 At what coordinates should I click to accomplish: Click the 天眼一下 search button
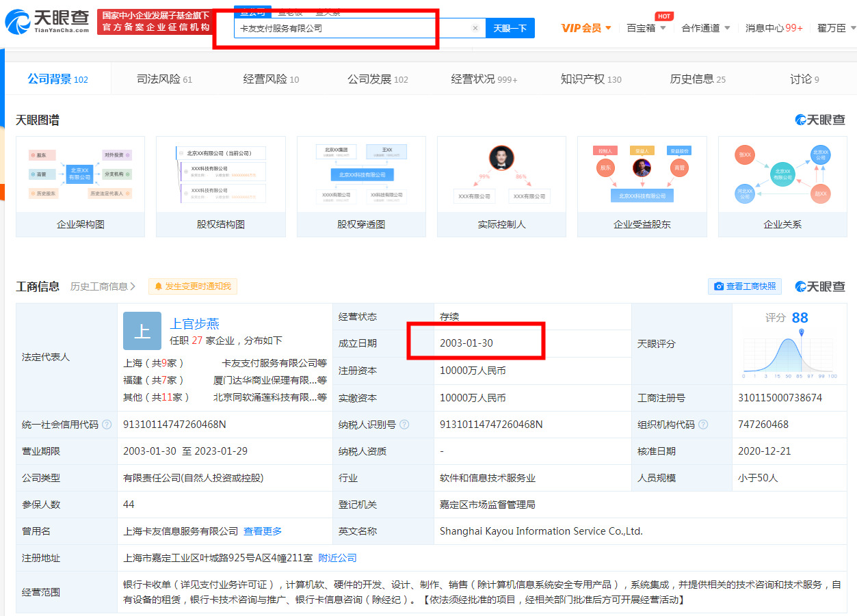510,28
